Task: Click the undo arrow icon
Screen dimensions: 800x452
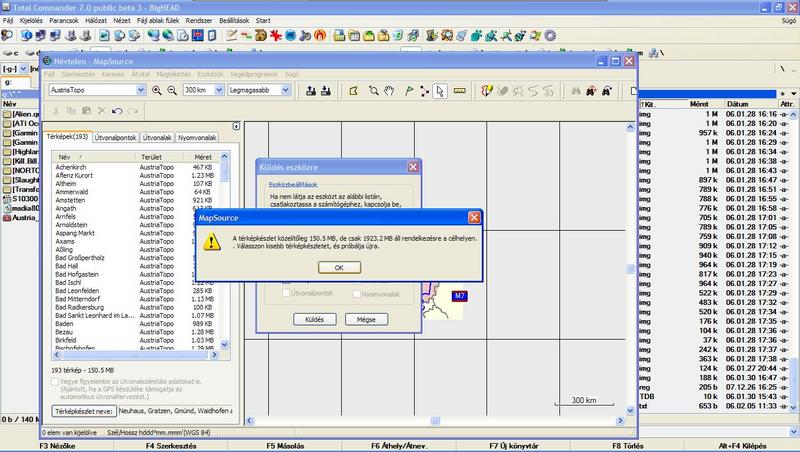Action: (x=118, y=111)
